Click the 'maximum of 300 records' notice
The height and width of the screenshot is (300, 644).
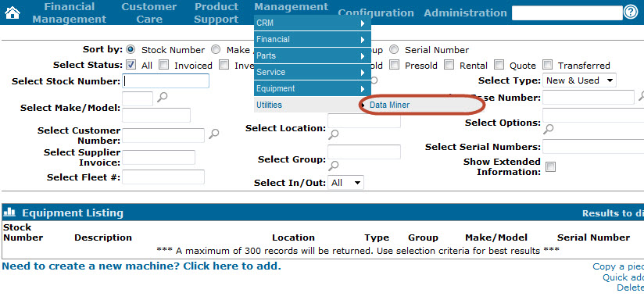point(358,250)
